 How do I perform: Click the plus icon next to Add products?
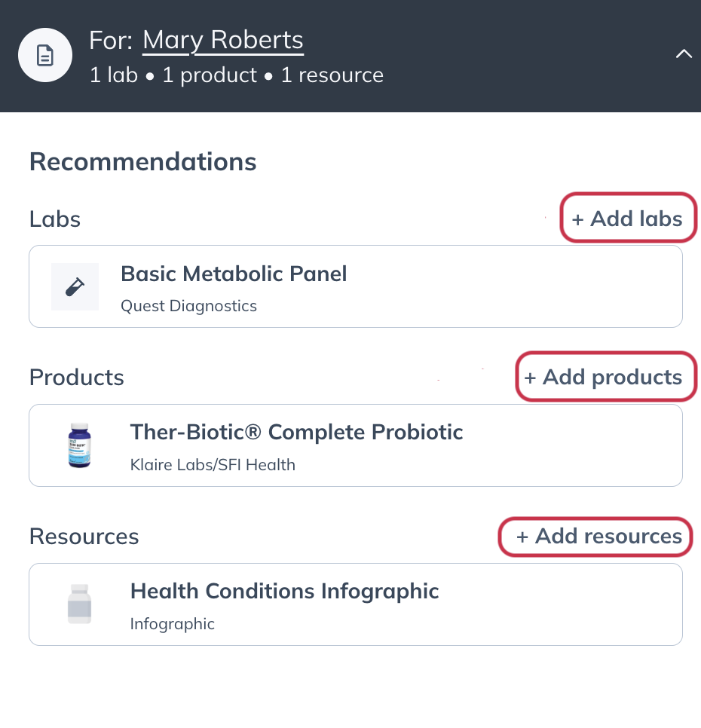coord(531,377)
